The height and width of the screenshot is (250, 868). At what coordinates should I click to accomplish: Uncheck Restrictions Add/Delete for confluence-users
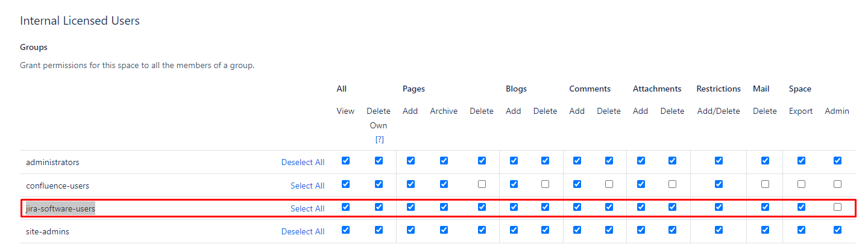719,184
